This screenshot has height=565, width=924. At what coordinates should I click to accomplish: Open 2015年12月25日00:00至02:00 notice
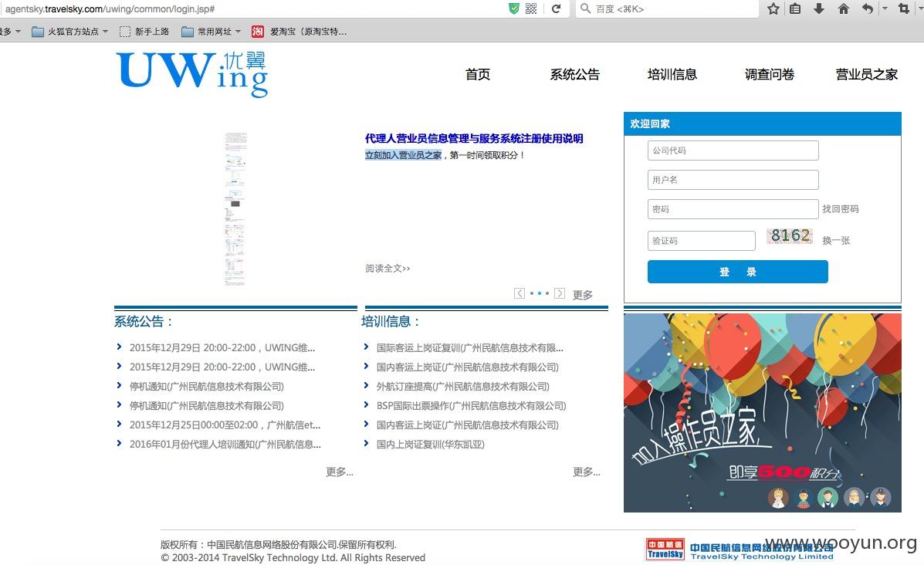tap(225, 425)
